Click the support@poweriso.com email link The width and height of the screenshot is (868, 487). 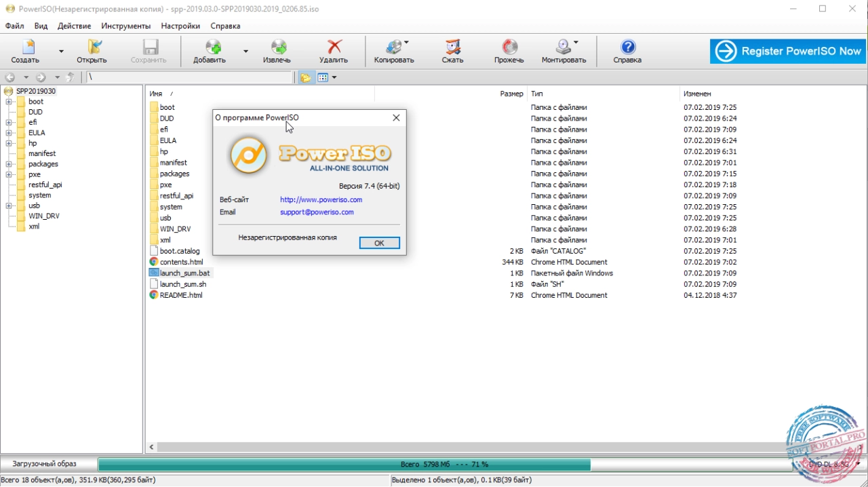pyautogui.click(x=317, y=212)
